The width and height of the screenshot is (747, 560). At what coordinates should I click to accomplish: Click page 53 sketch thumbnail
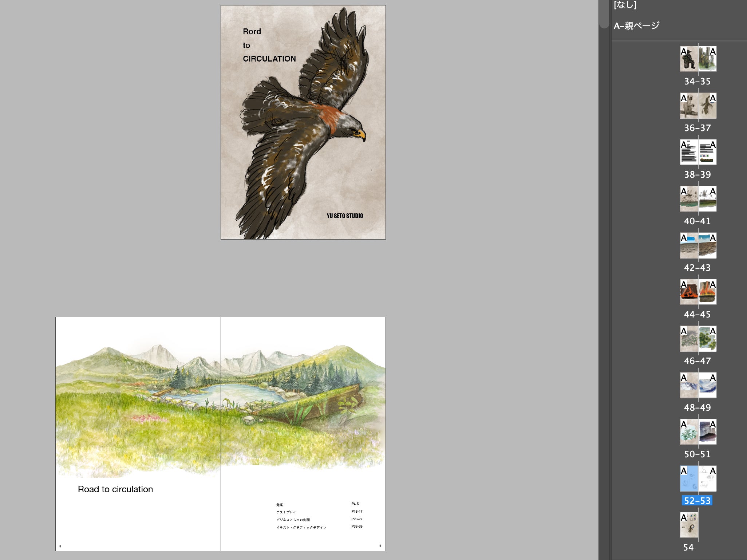click(708, 478)
